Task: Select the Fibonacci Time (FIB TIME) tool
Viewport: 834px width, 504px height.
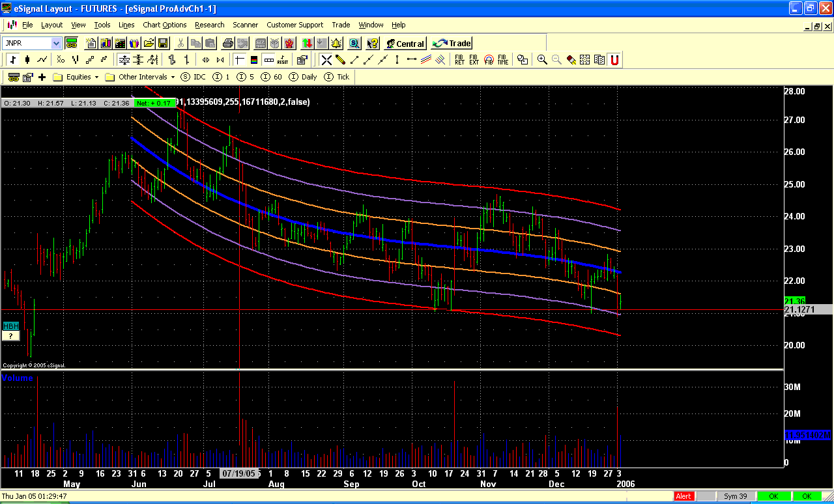Action: click(x=503, y=60)
